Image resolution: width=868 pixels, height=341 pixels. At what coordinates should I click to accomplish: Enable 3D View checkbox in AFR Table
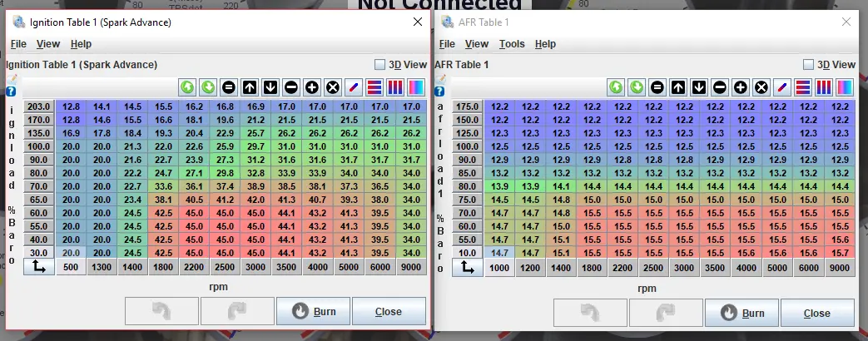coord(809,65)
